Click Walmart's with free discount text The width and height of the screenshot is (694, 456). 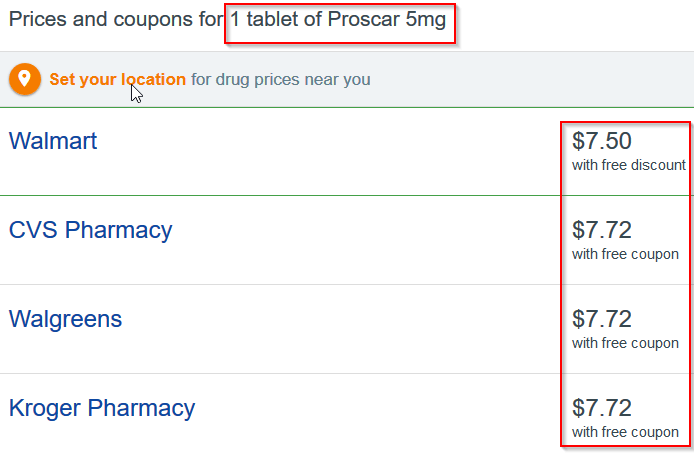tap(628, 165)
